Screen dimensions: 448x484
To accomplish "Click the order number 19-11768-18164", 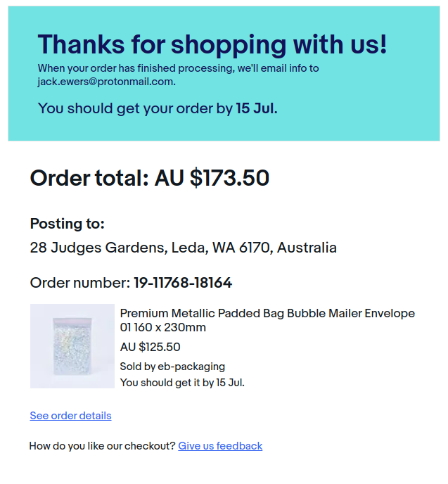I will pos(183,284).
